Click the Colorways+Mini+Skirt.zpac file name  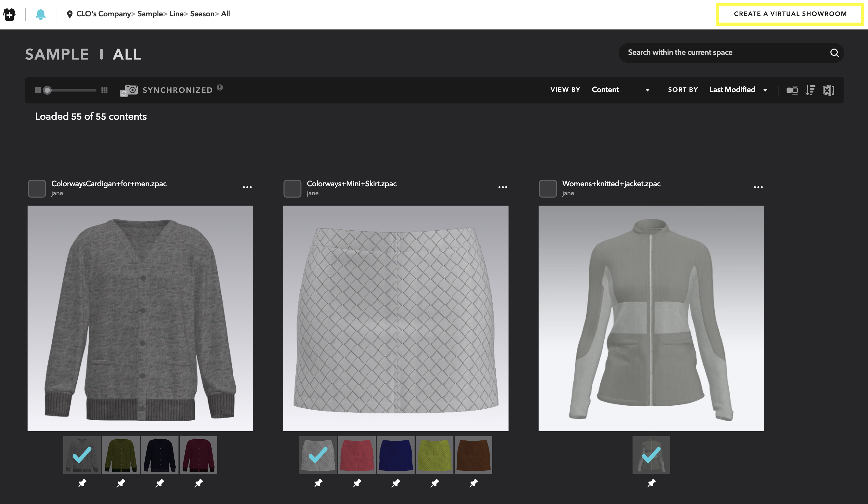tap(352, 184)
